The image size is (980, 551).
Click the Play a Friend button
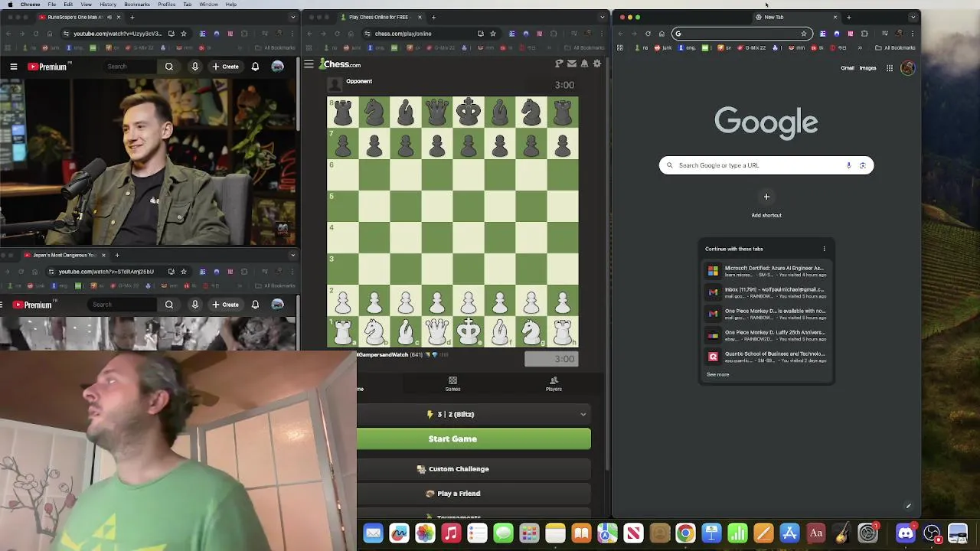[x=474, y=494]
